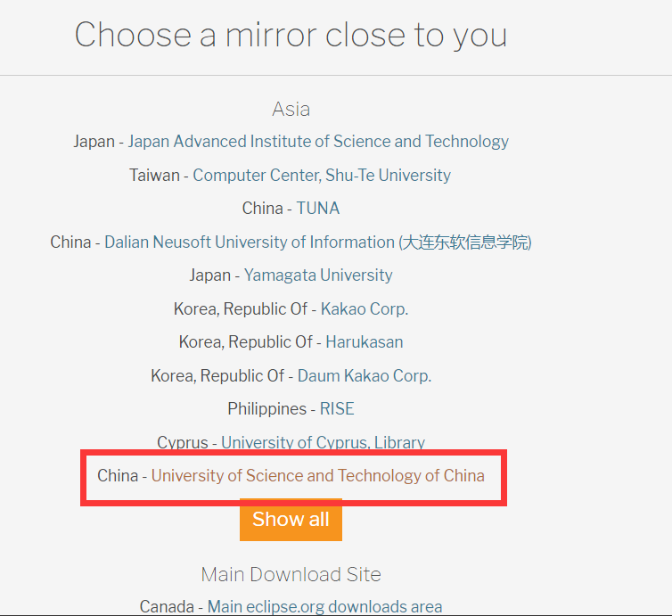Image resolution: width=672 pixels, height=616 pixels.
Task: Click the Kakao Corp. mirror link
Action: [365, 309]
